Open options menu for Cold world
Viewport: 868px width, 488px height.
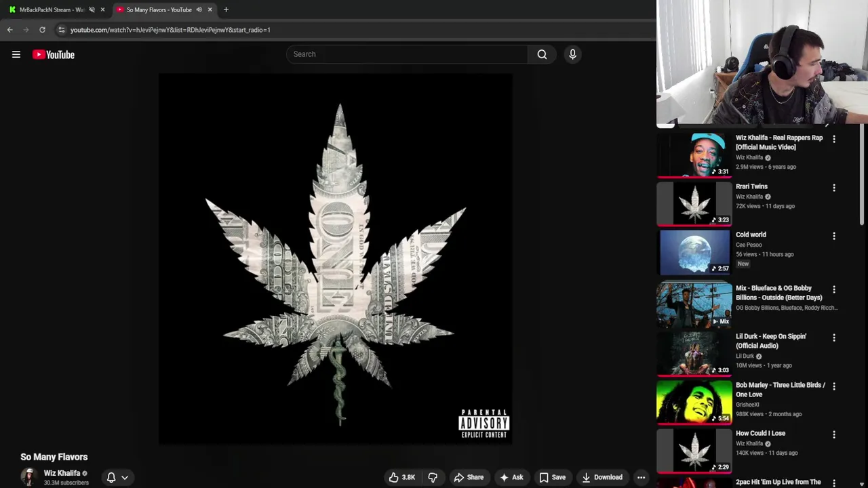(834, 236)
